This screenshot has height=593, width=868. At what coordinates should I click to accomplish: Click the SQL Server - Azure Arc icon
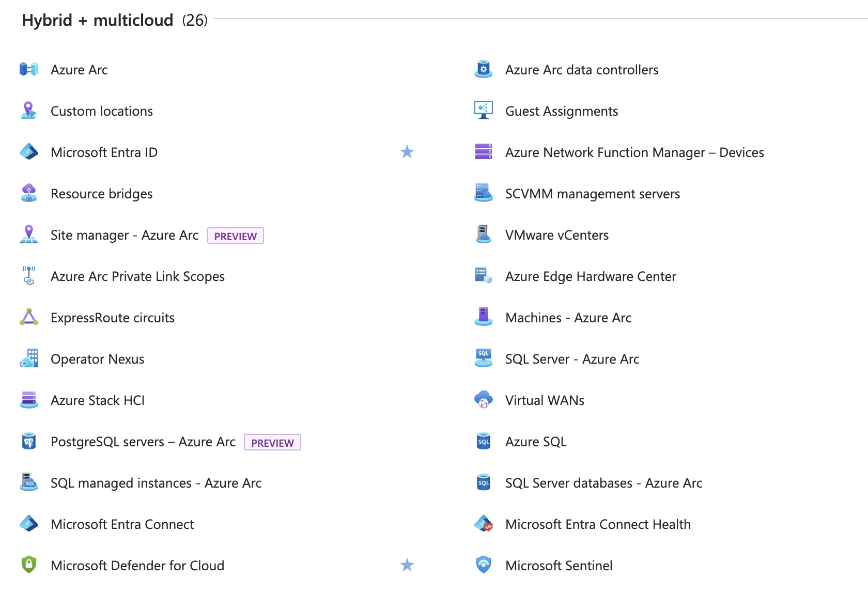click(484, 358)
